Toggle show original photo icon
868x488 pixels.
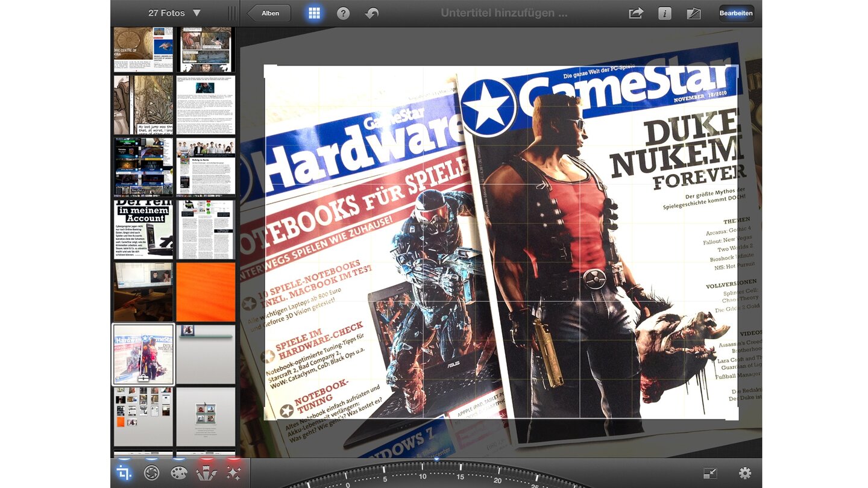click(694, 13)
